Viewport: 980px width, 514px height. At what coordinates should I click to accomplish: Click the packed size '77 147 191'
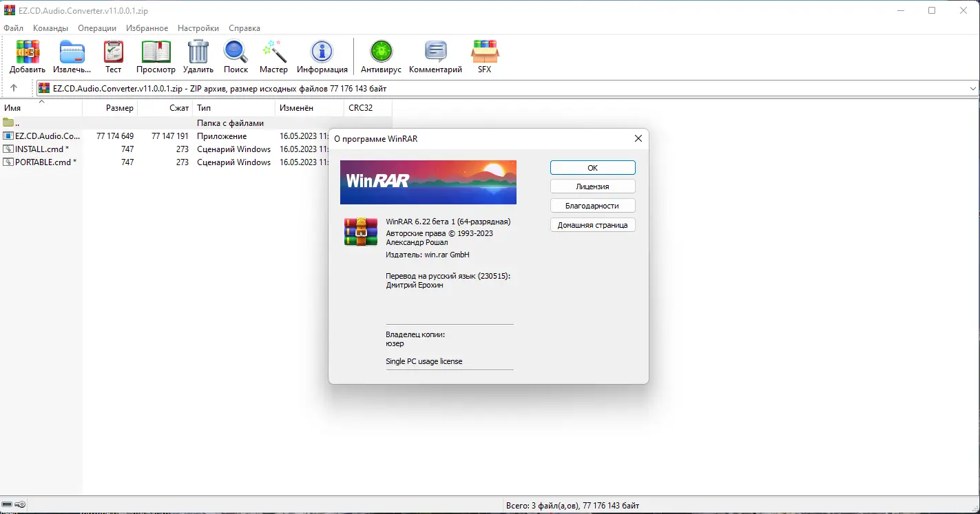(x=170, y=136)
